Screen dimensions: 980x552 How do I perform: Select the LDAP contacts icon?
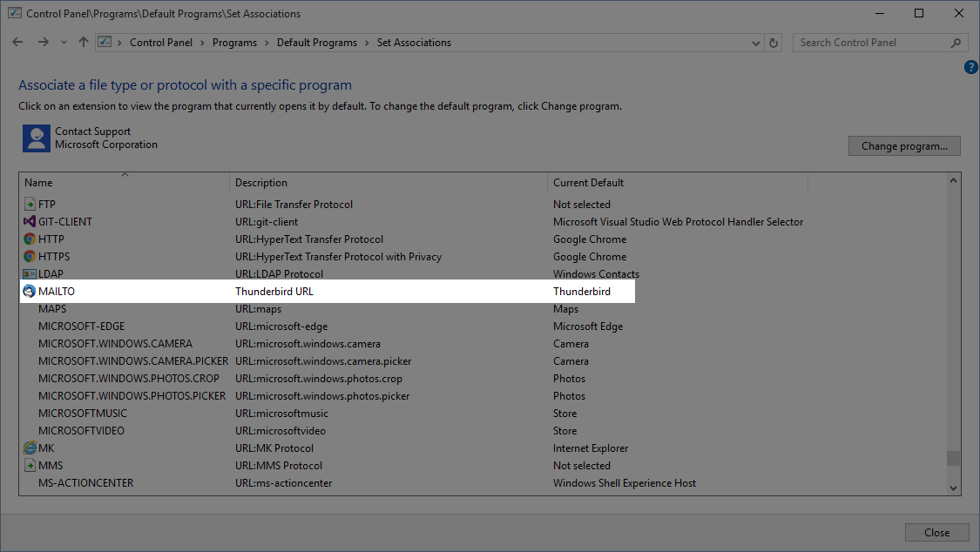(30, 274)
